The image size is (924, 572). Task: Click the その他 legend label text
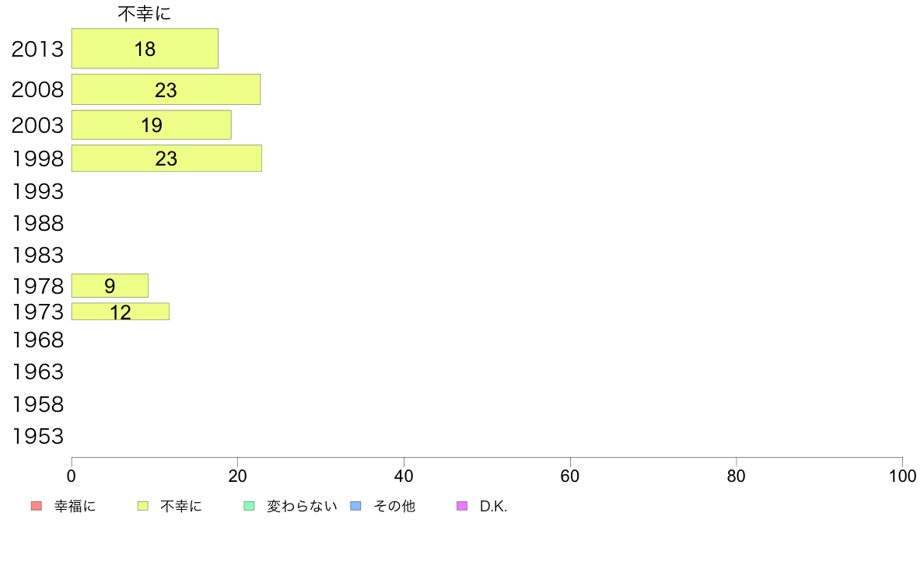pyautogui.click(x=394, y=506)
